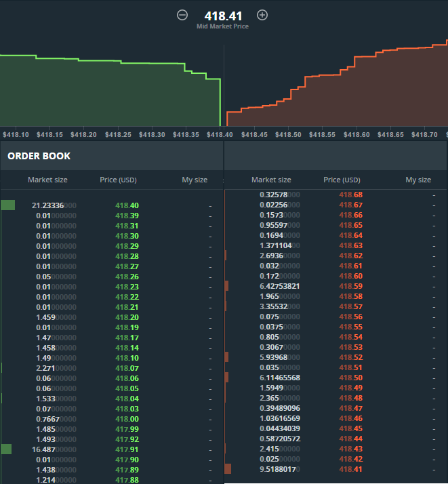The width and height of the screenshot is (448, 484).
Task: Select bid price 418.39
Action: (x=127, y=216)
